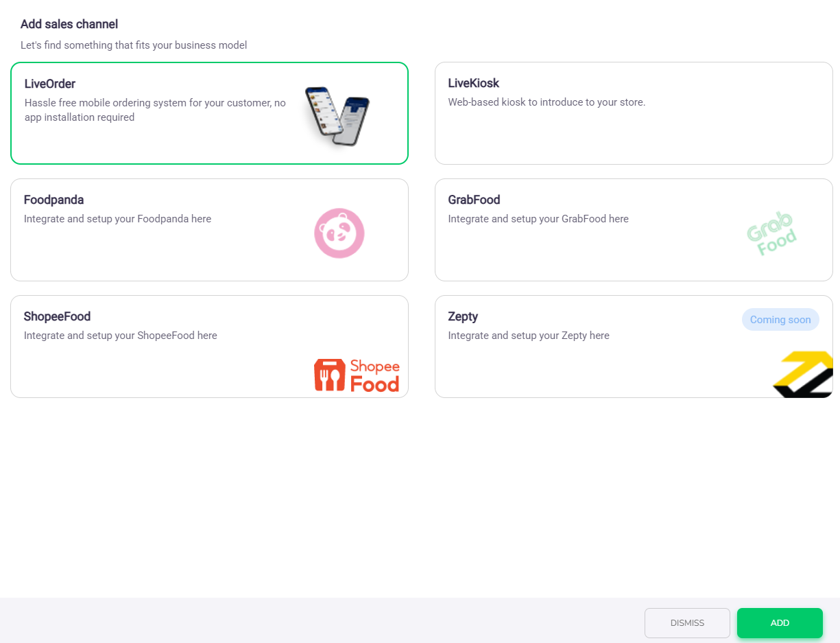Select the LiveOrder card title
The height and width of the screenshot is (643, 840).
(x=50, y=84)
